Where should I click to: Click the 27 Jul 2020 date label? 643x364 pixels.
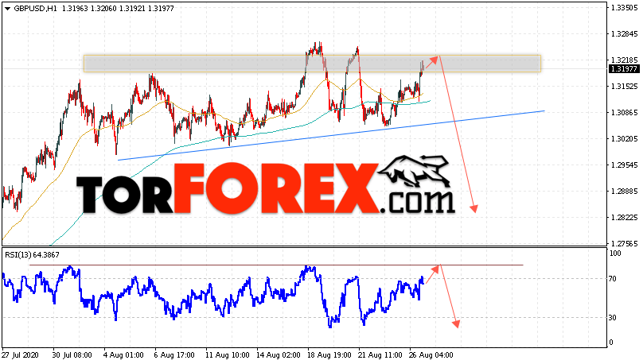pos(20,355)
